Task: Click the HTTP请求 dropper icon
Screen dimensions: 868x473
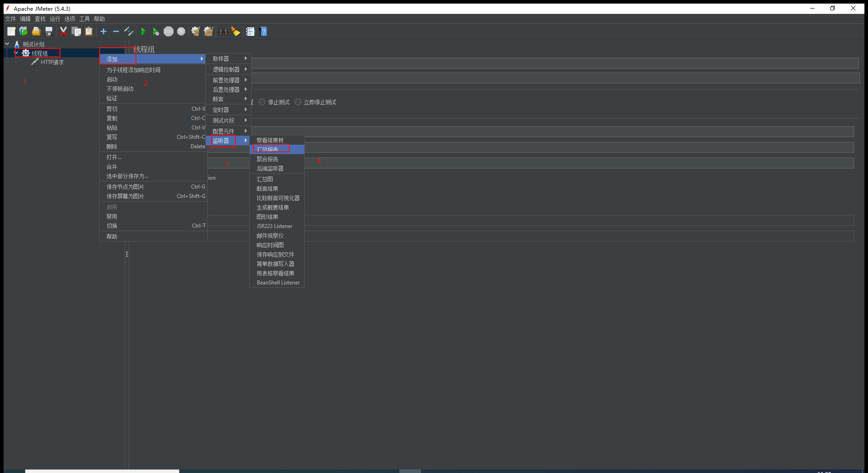Action: tap(35, 62)
